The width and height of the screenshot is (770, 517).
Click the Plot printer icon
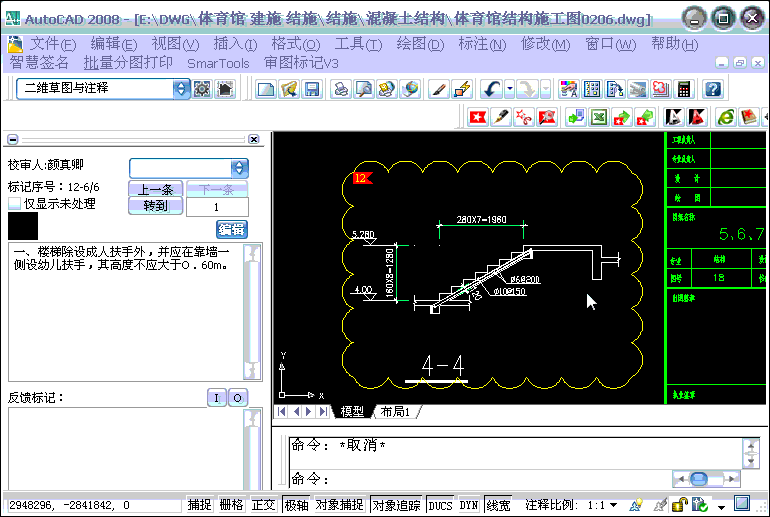[x=341, y=89]
